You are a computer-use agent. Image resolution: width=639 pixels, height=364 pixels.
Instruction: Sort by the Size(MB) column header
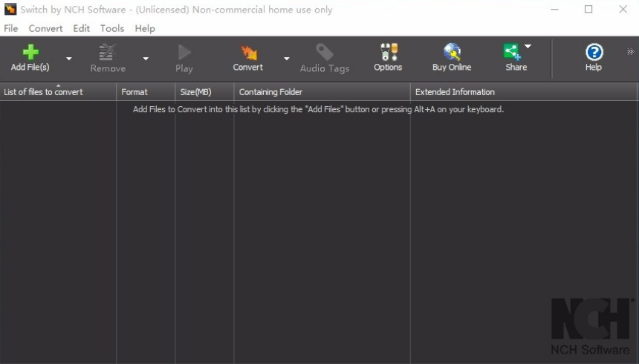coord(204,92)
